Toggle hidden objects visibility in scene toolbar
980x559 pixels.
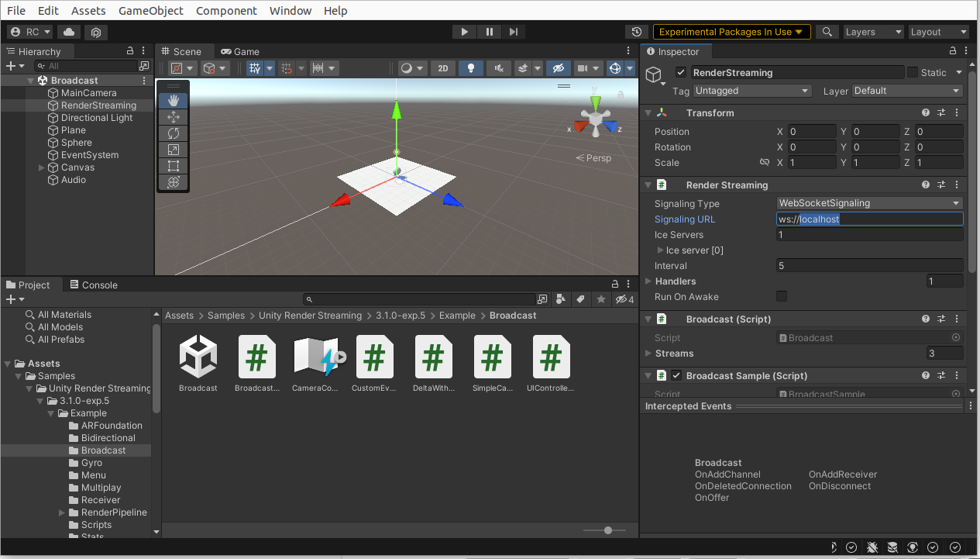pos(558,68)
